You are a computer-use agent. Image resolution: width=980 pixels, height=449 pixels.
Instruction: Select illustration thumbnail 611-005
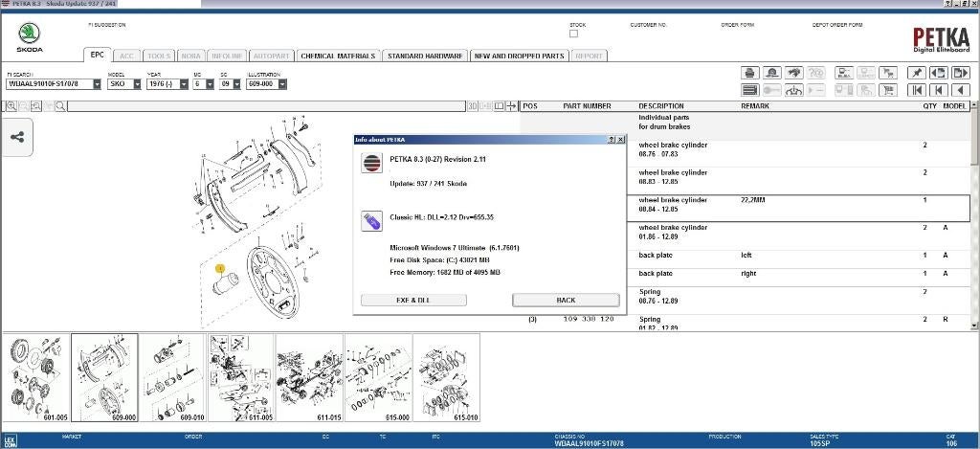coord(240,378)
